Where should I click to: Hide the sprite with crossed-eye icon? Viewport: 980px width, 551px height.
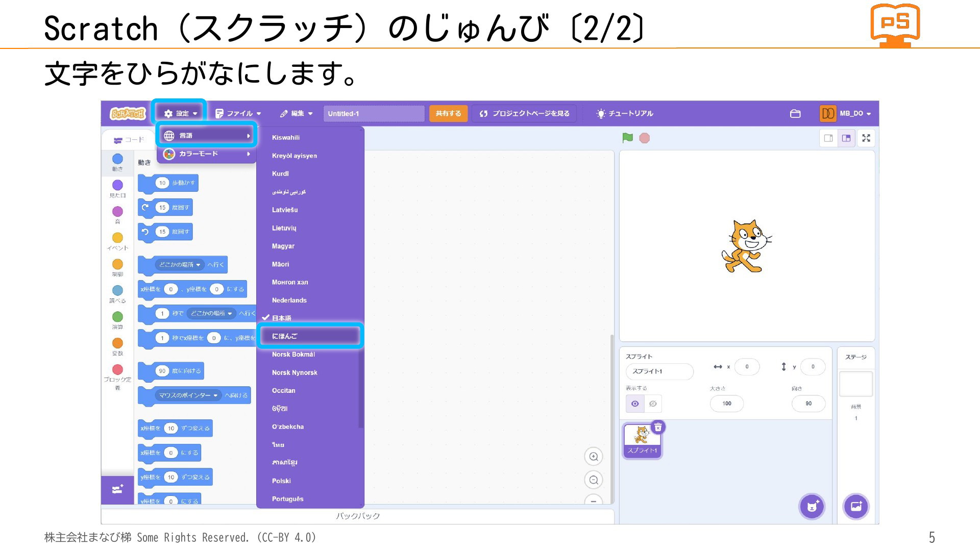[x=653, y=404]
